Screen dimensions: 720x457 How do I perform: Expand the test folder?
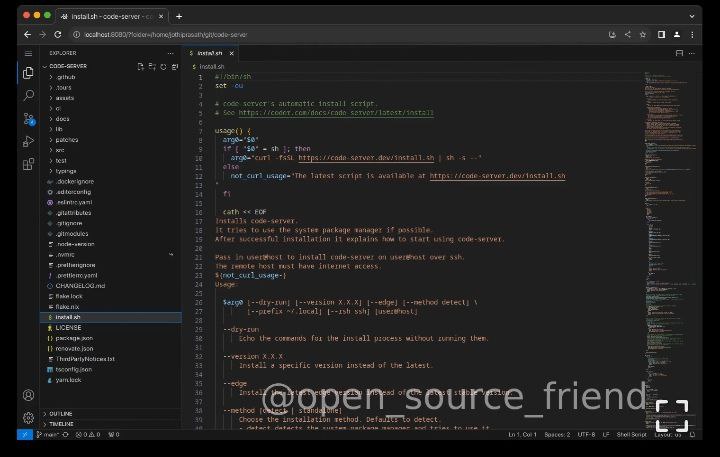pyautogui.click(x=111, y=161)
